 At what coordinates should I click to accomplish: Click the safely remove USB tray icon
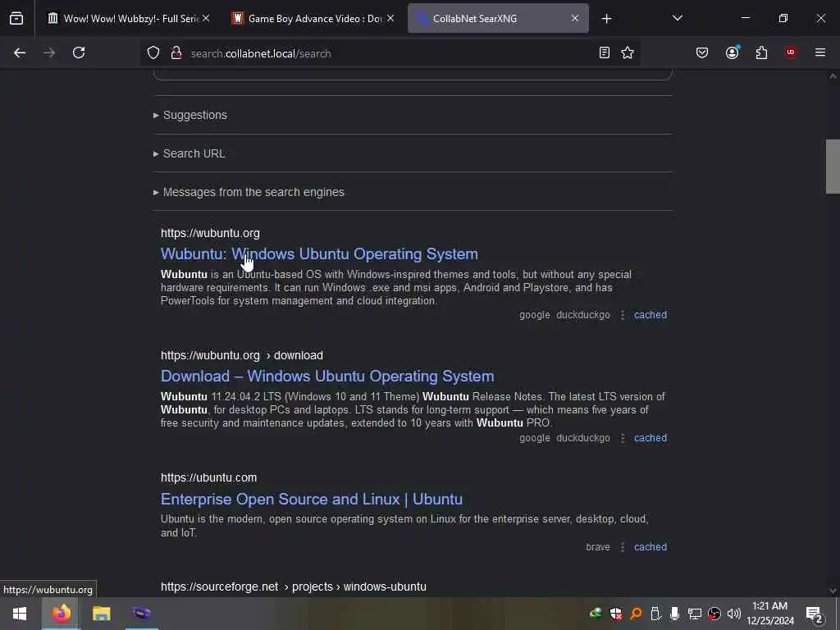[x=655, y=614]
